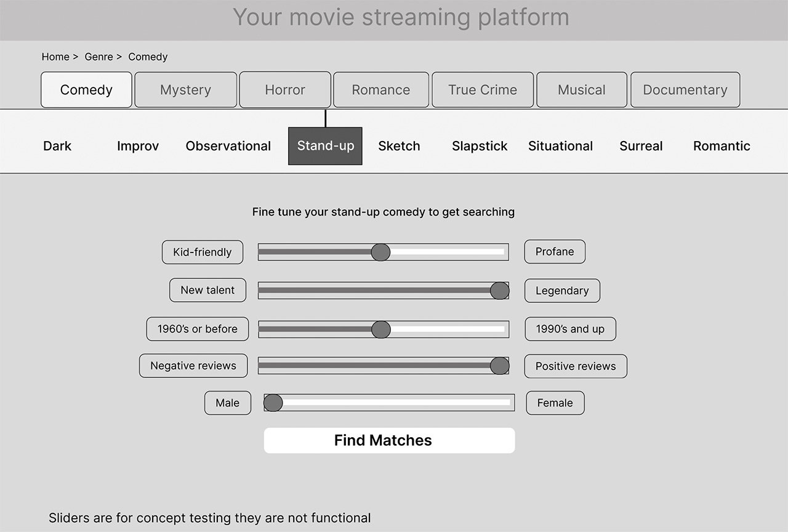This screenshot has width=788, height=532.
Task: Pick the Slapstick subgenre
Action: (x=480, y=146)
